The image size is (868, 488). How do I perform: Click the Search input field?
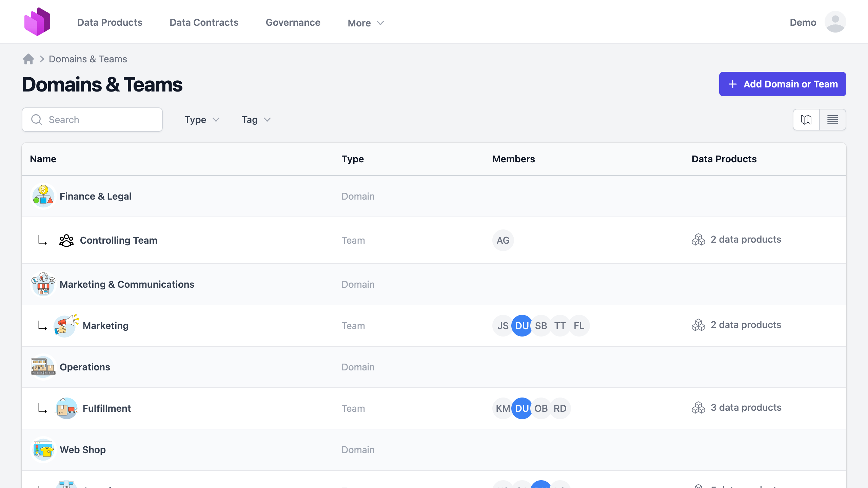click(x=92, y=120)
